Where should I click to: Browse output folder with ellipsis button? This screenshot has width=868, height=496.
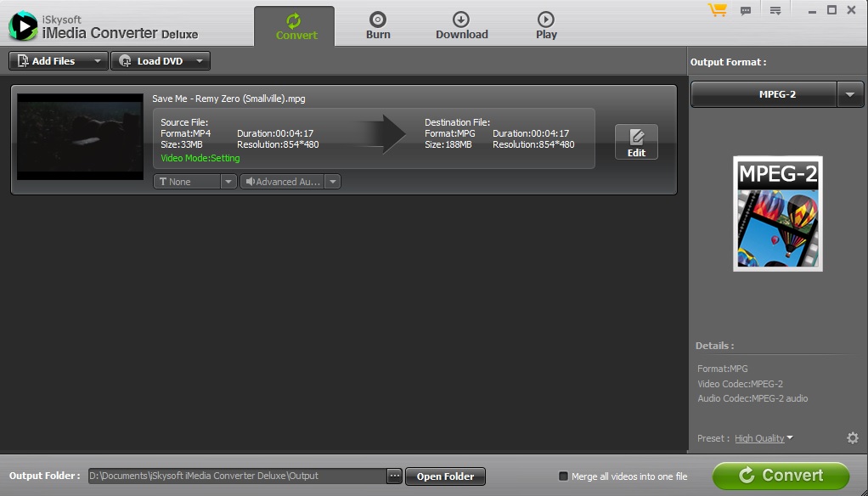[x=394, y=476]
